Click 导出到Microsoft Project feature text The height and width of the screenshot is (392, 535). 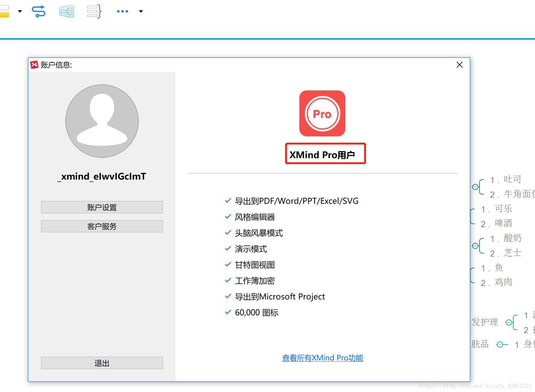tap(280, 297)
